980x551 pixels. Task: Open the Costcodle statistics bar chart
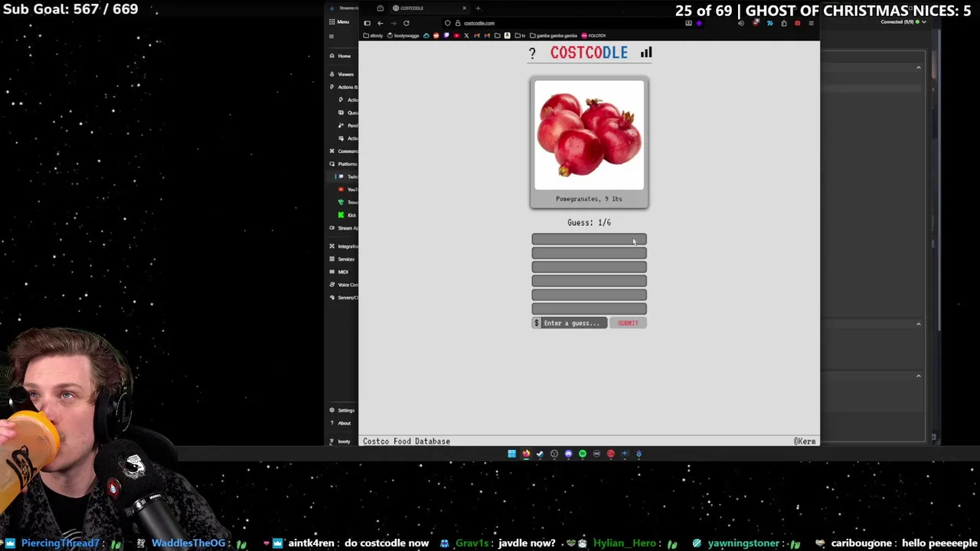pyautogui.click(x=646, y=52)
